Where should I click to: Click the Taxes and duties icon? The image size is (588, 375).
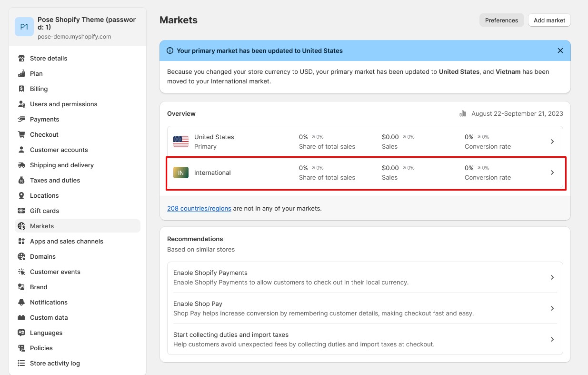point(21,180)
